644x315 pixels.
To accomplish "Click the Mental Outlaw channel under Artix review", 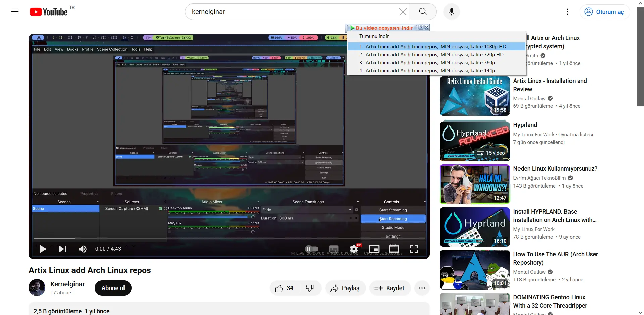I will click(529, 99).
